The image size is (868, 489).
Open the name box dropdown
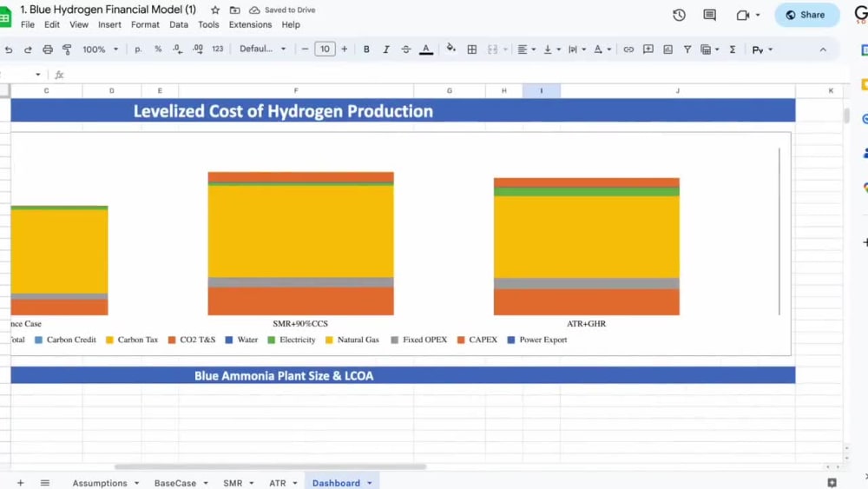point(37,74)
